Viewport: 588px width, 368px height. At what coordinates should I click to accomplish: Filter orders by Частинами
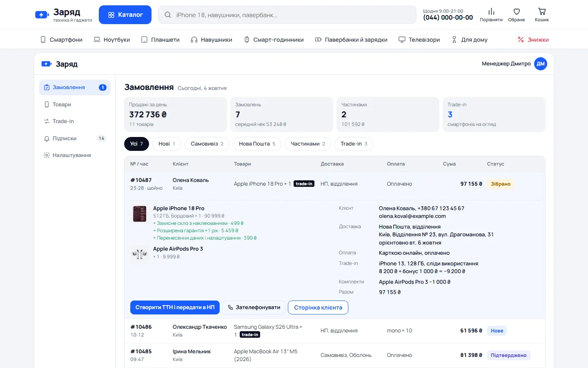pyautogui.click(x=308, y=144)
